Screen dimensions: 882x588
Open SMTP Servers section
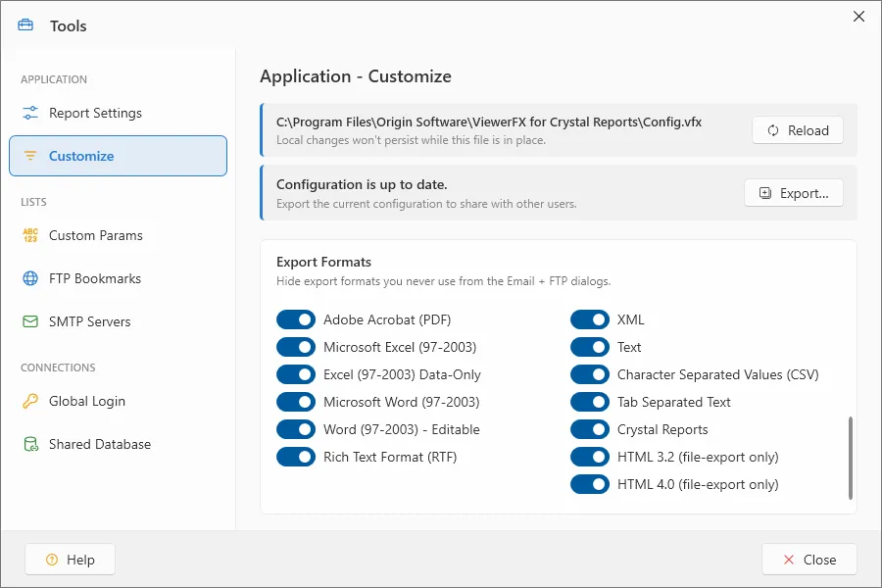[x=119, y=321]
